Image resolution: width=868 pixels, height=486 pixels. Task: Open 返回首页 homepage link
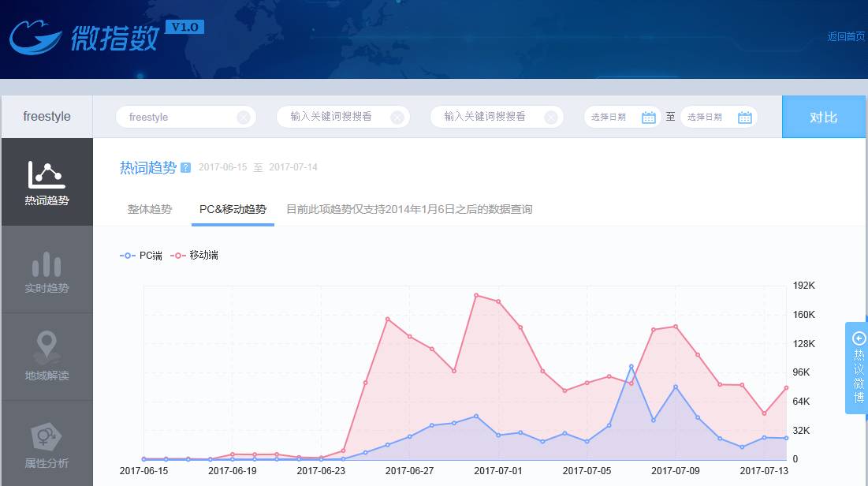(x=846, y=36)
